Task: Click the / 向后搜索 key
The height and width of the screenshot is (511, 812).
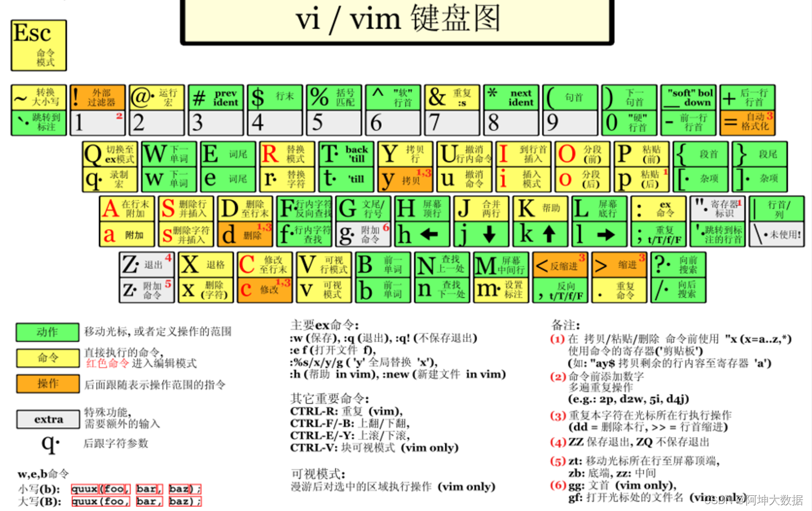Action: click(x=678, y=290)
